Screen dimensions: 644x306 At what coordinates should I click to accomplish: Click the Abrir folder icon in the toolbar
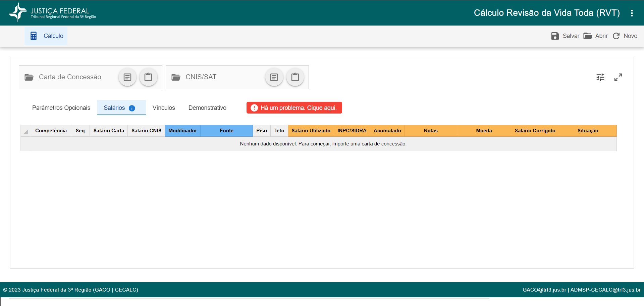pos(588,36)
